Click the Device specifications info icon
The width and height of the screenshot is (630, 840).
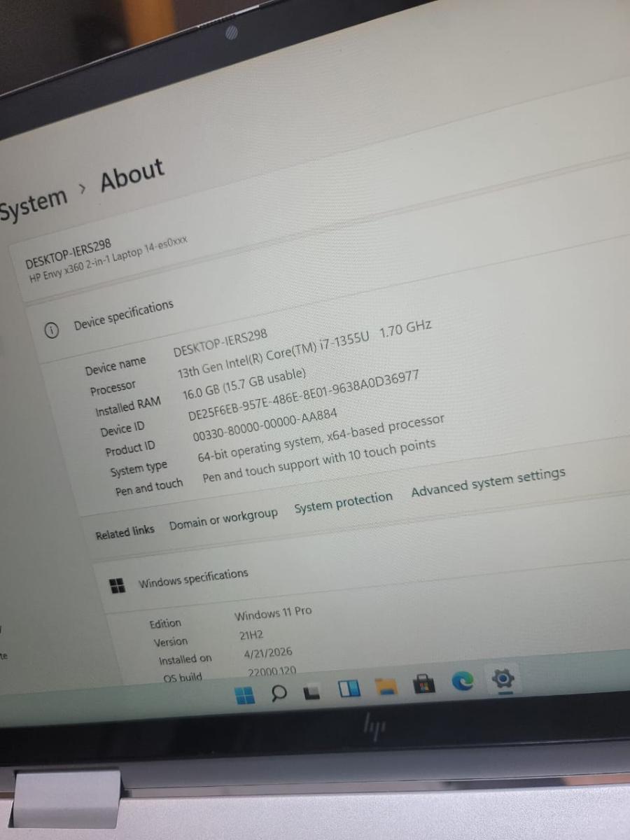click(51, 330)
